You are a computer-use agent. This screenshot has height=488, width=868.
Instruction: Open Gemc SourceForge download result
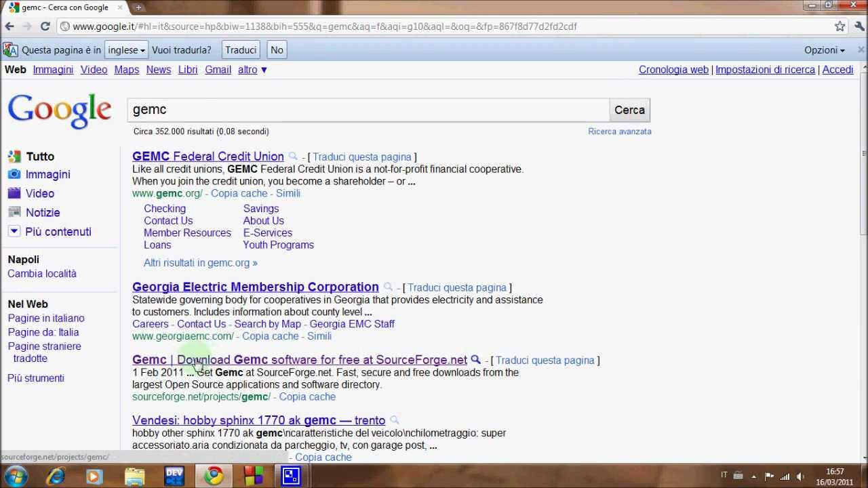[x=300, y=360]
